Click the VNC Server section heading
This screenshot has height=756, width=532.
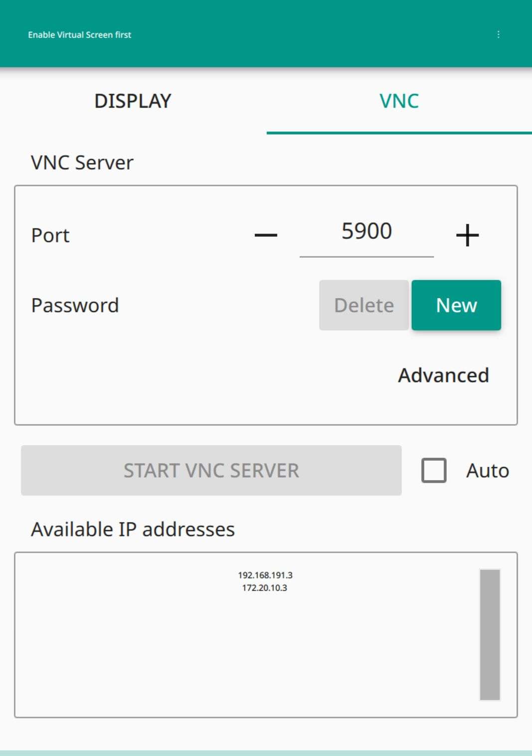pyautogui.click(x=82, y=163)
